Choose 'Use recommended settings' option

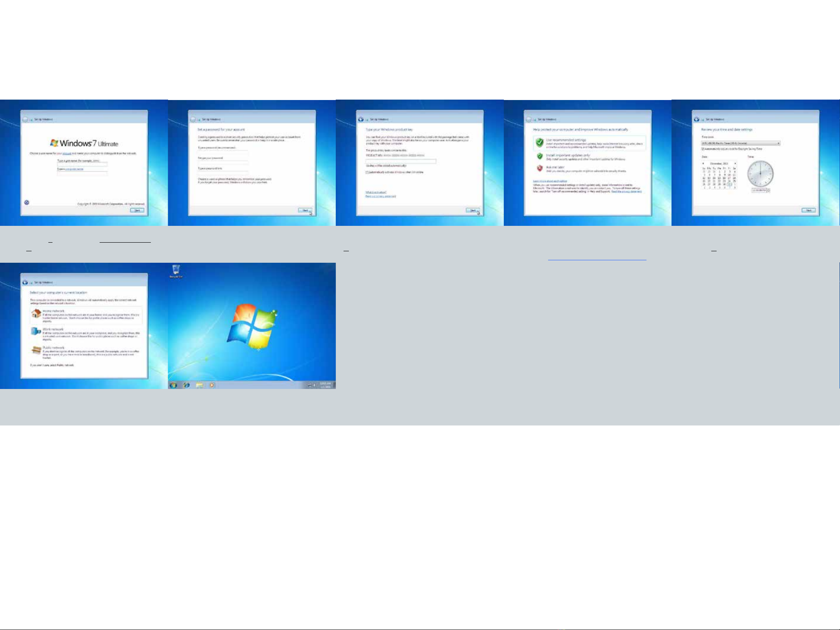point(590,143)
